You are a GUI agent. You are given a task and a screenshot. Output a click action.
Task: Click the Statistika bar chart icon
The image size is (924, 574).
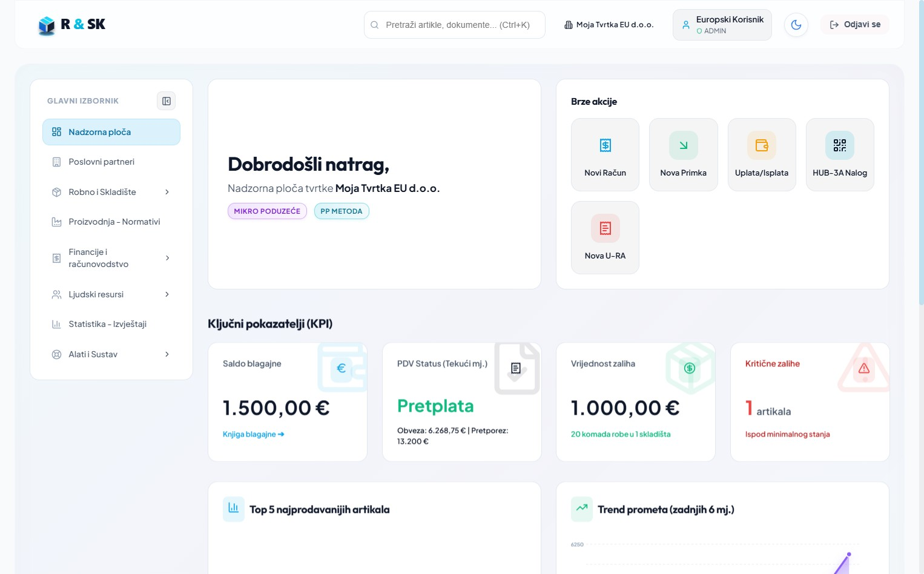tap(56, 324)
